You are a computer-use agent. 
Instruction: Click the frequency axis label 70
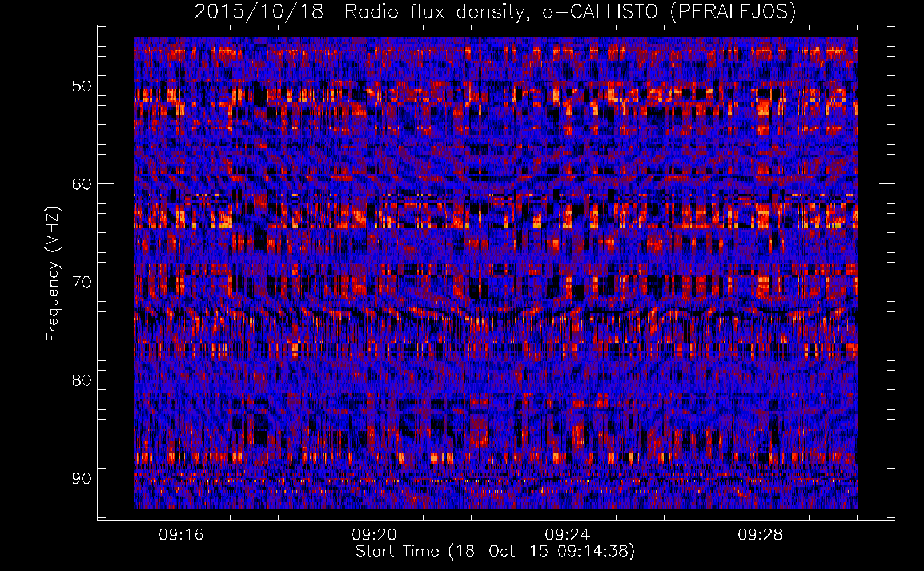(81, 282)
